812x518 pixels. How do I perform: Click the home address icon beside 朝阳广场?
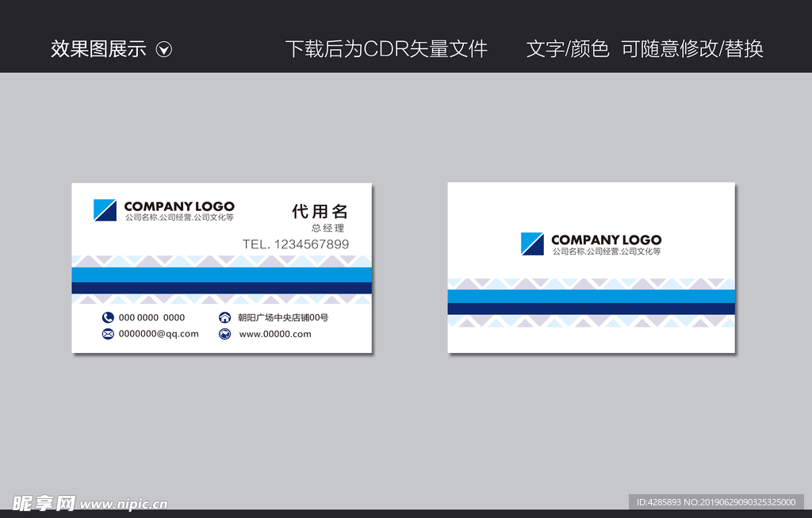(x=224, y=317)
